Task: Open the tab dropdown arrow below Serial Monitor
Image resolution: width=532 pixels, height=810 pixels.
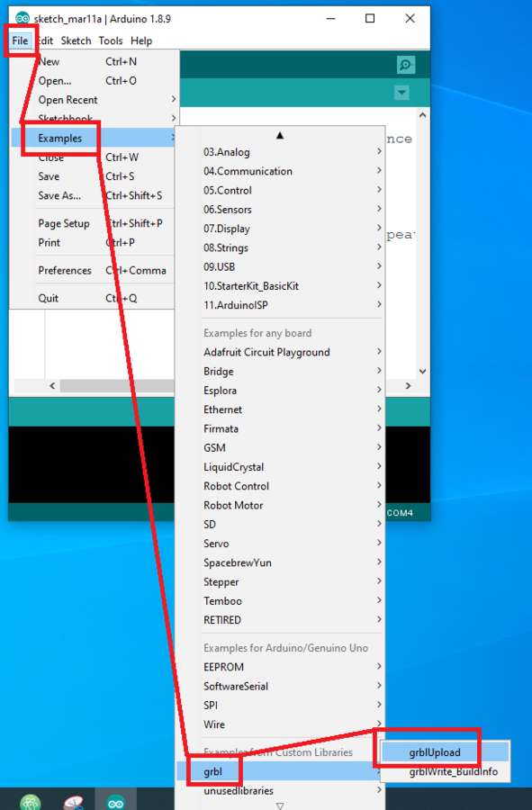Action: click(x=401, y=93)
